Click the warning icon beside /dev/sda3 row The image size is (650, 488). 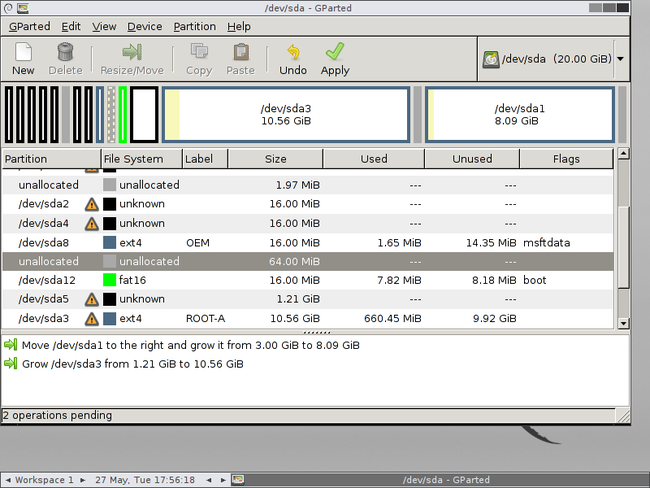(x=92, y=319)
